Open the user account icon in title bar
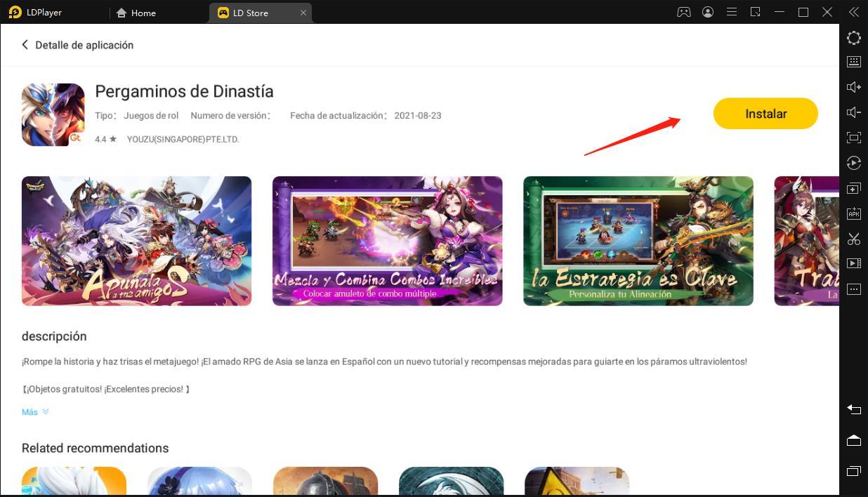The width and height of the screenshot is (868, 497). [x=708, y=12]
